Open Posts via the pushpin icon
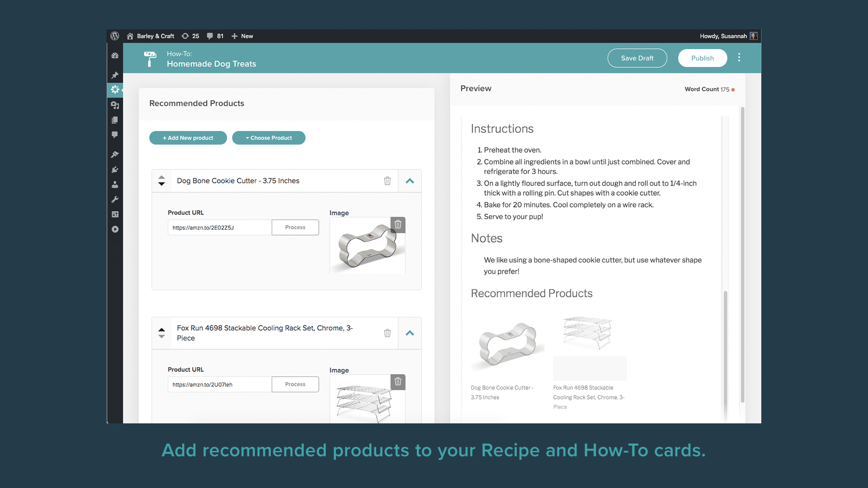The width and height of the screenshot is (868, 488). 115,75
